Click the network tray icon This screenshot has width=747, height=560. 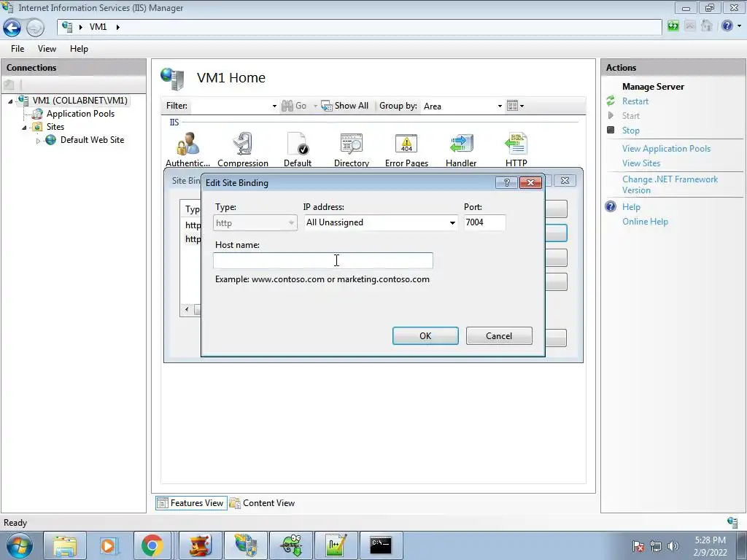(x=656, y=546)
